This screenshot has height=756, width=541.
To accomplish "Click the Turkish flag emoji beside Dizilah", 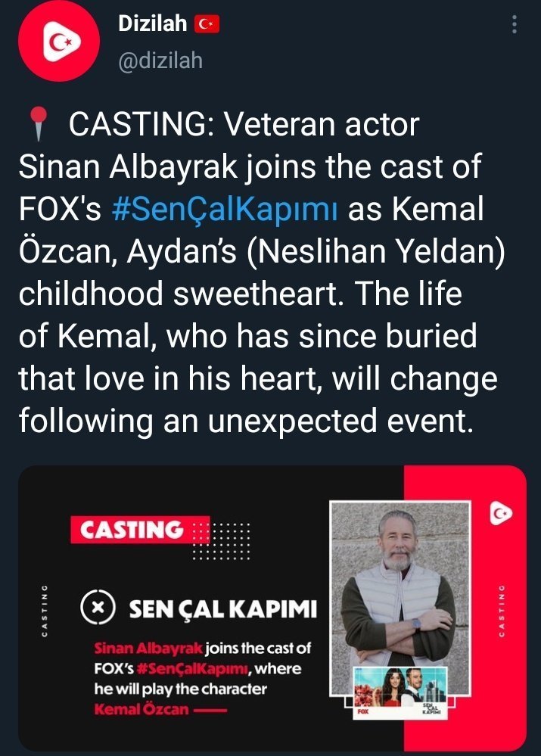I will (207, 25).
